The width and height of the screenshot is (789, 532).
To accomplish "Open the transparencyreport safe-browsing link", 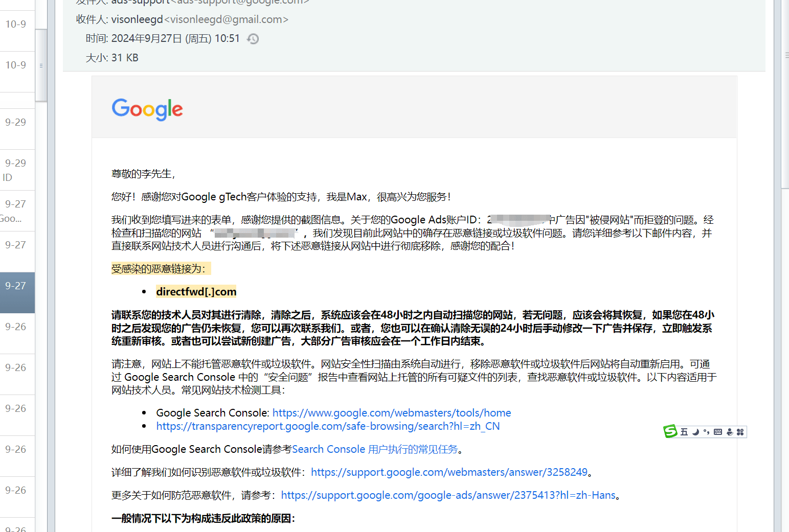I will (328, 426).
